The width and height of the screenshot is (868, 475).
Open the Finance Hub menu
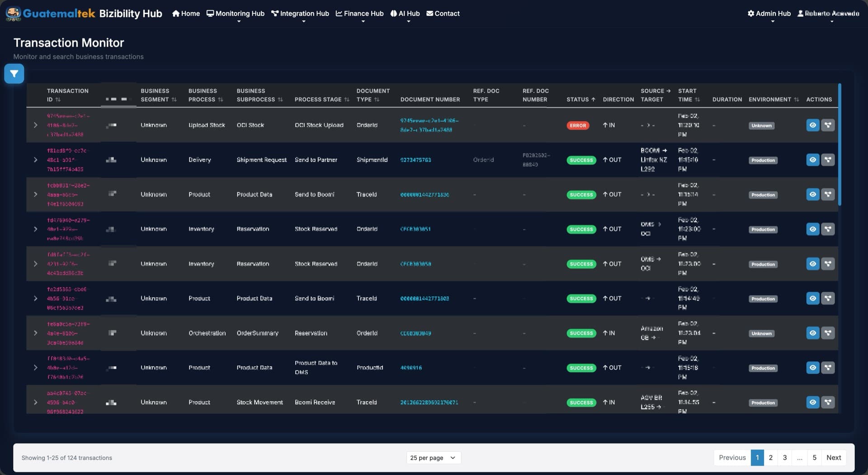[359, 14]
